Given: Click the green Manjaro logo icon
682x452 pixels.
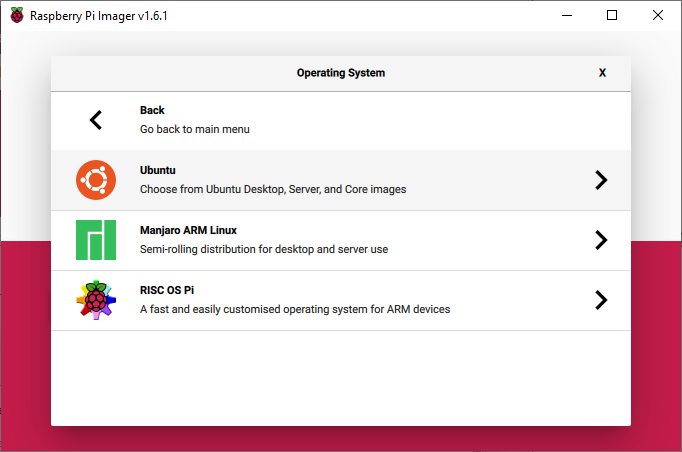Looking at the screenshot, I should pos(96,240).
